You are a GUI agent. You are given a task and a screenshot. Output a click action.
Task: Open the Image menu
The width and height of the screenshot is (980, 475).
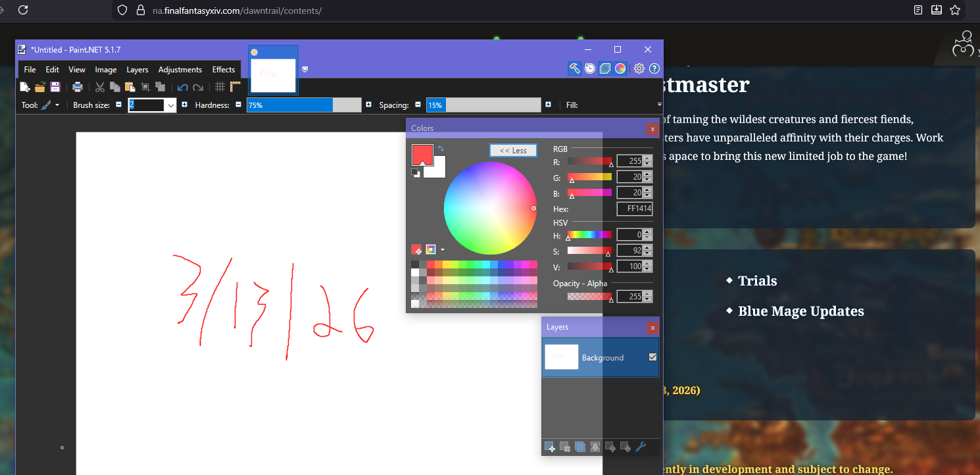pyautogui.click(x=106, y=70)
